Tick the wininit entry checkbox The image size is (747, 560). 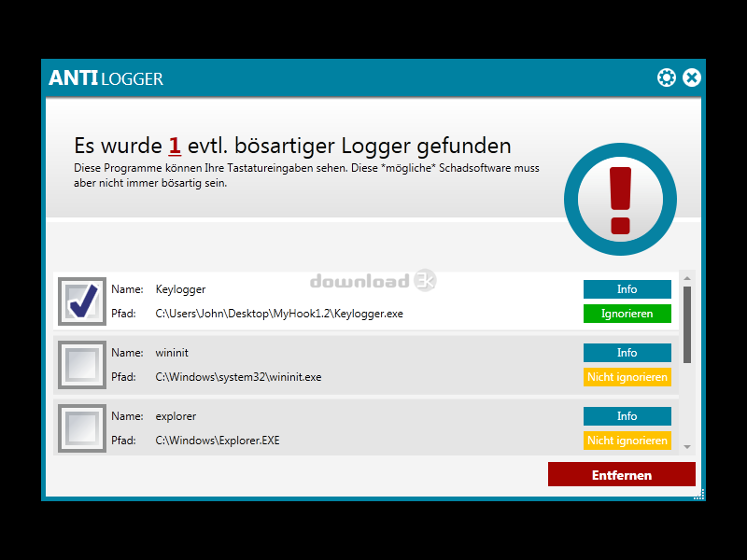[x=82, y=365]
